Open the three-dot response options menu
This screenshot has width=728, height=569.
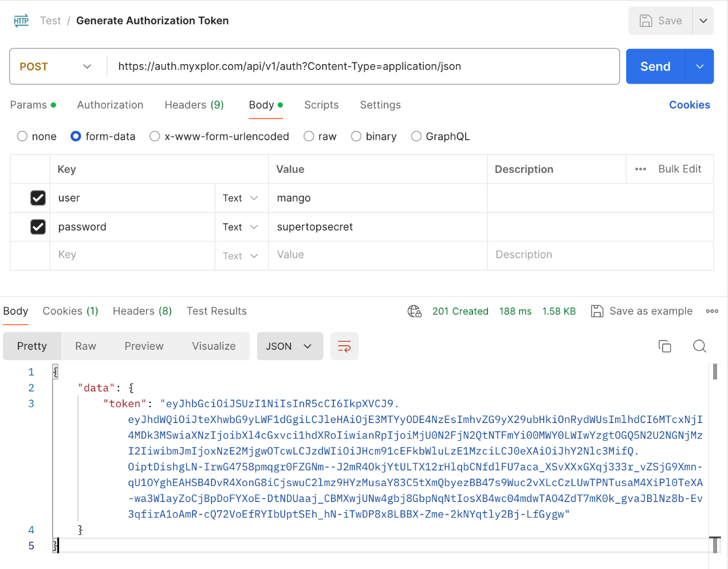pyautogui.click(x=712, y=311)
